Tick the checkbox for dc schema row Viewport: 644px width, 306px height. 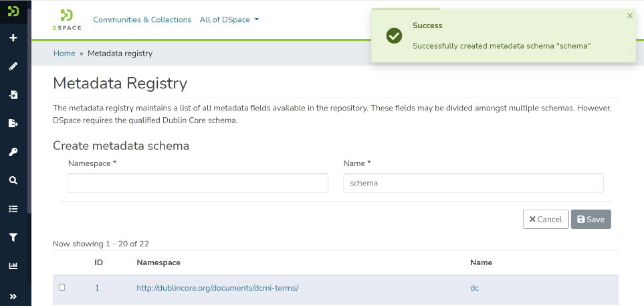pyautogui.click(x=62, y=287)
